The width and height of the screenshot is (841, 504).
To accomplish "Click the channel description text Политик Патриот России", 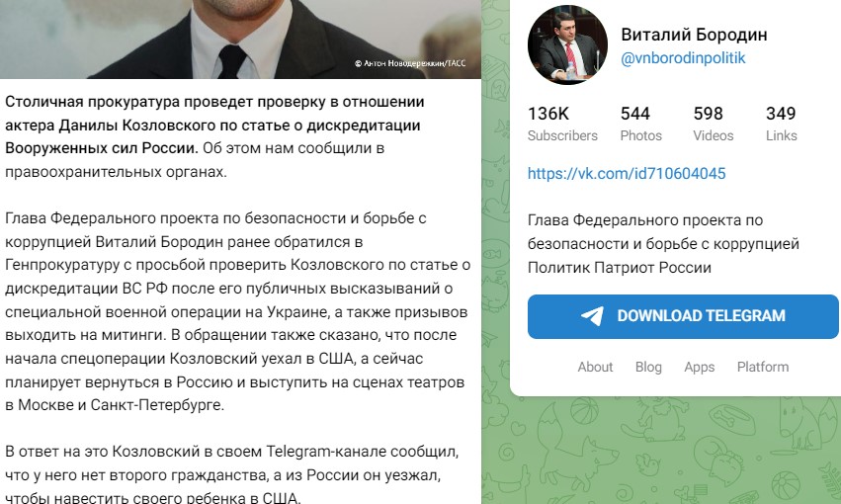I will pyautogui.click(x=620, y=268).
